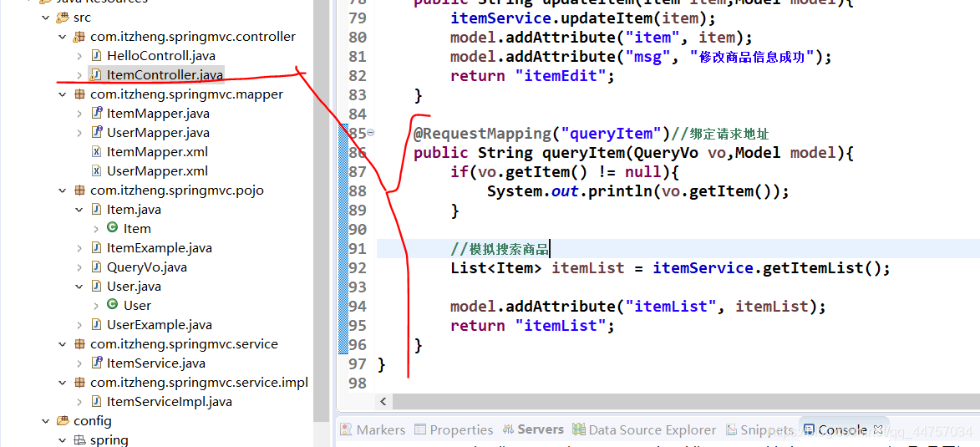Click UserMapper.xml file icon

96,170
